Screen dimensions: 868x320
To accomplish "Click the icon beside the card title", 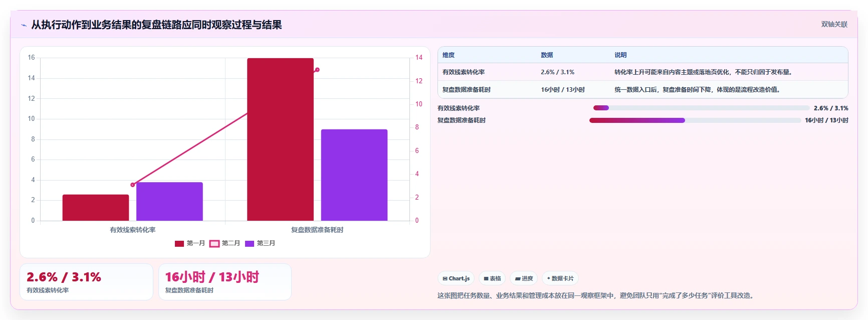I will (x=24, y=25).
